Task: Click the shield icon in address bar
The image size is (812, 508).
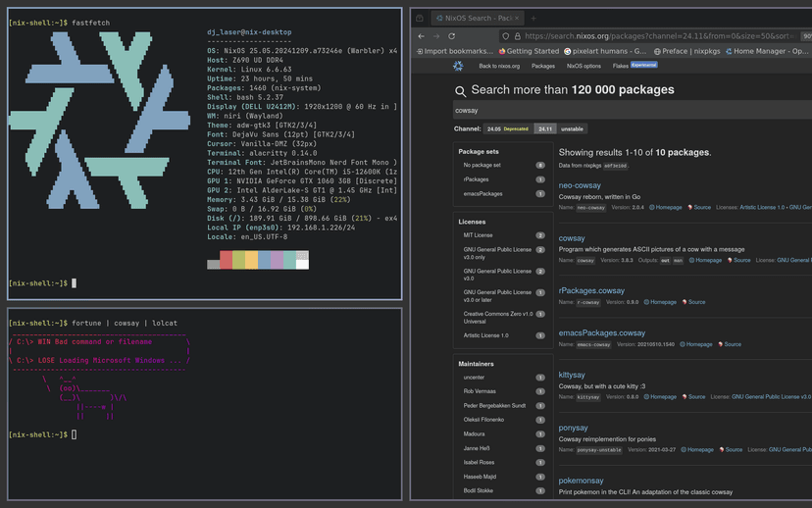Action: [504, 35]
